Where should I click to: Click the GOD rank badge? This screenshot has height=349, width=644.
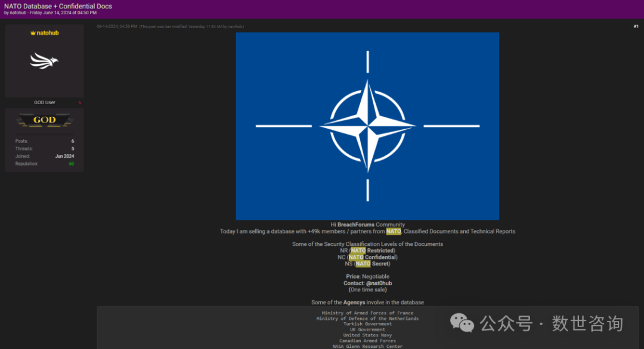click(44, 120)
